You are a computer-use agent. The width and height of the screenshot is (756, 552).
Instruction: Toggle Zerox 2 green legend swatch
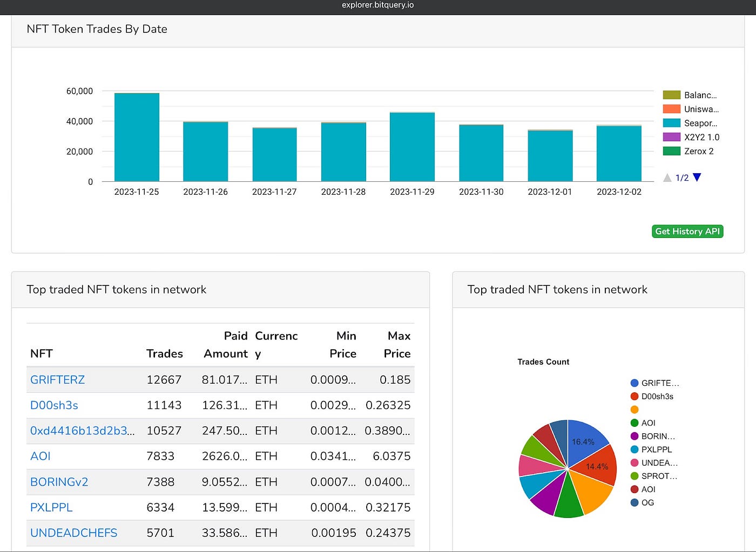[672, 151]
